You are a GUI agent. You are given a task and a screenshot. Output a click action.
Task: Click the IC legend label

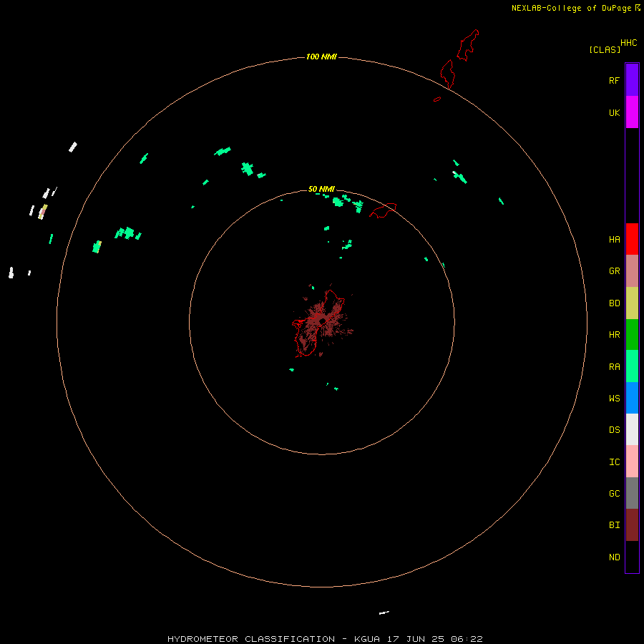pyautogui.click(x=614, y=462)
